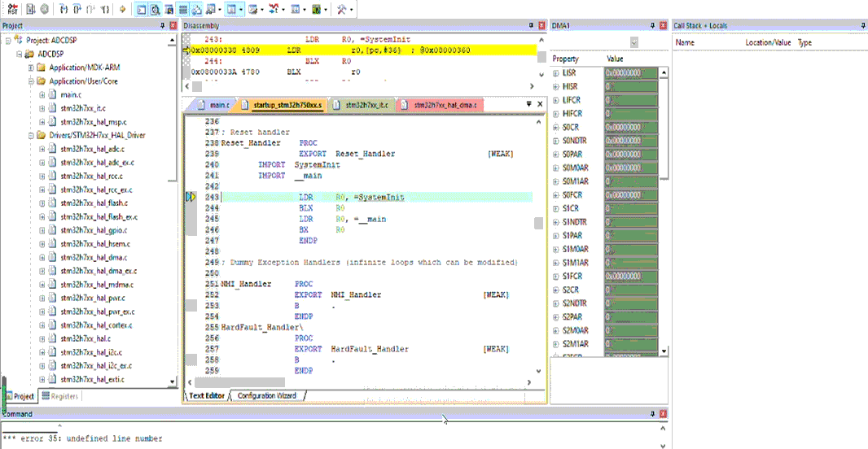Image resolution: width=868 pixels, height=449 pixels.
Task: Toggle the Registers Window toolbar icon
Action: click(x=184, y=9)
